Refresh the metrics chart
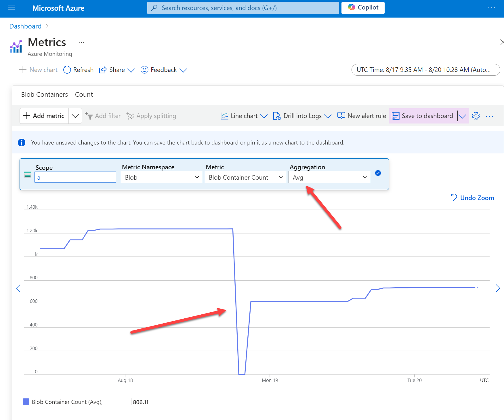Viewport: 504px width, 420px height. 78,70
